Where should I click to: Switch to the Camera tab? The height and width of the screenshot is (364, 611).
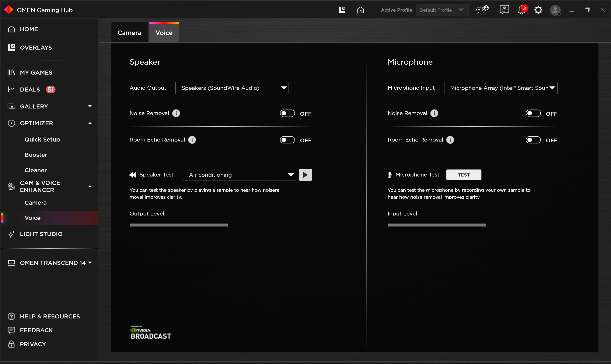pyautogui.click(x=129, y=32)
